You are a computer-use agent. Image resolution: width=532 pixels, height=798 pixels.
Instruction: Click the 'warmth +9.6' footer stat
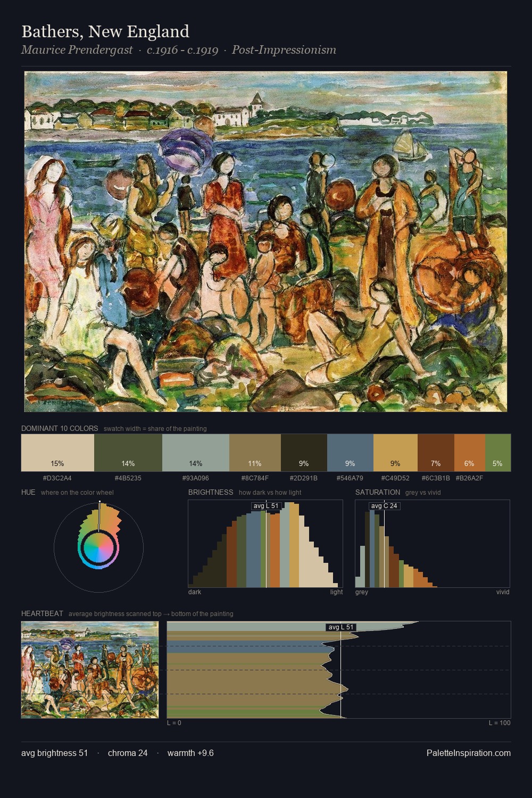[x=190, y=753]
